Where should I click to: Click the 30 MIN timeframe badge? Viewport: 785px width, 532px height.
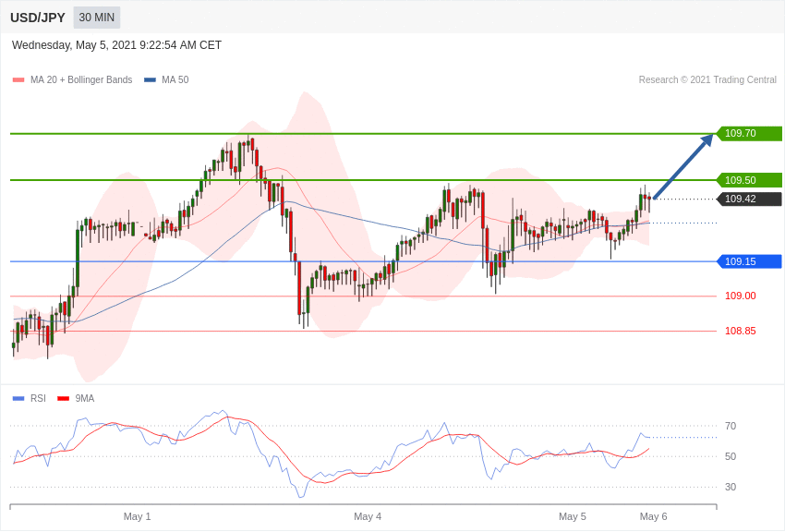tap(97, 18)
